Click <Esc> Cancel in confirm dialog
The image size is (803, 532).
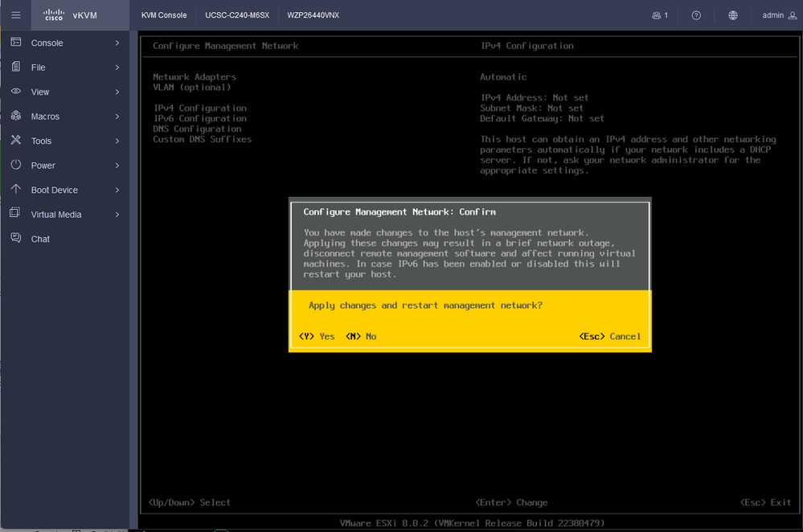(x=610, y=337)
